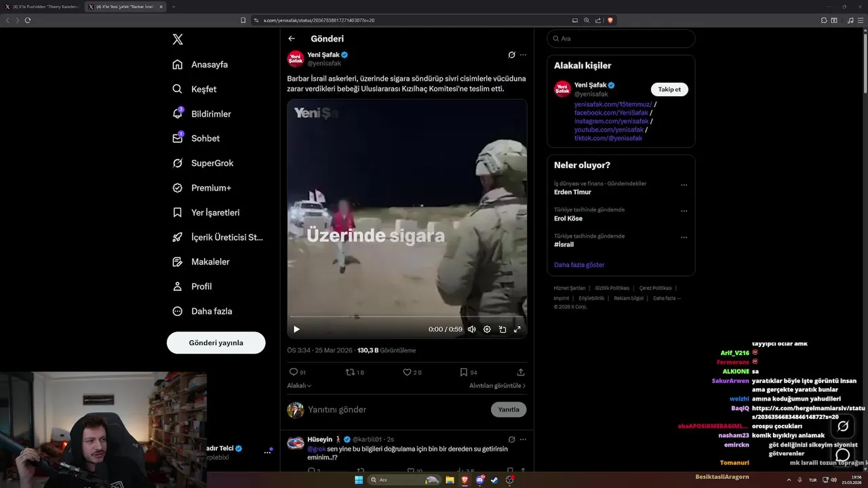Screen dimensions: 868x488
Task: Open İçerik Üreticisi Stüdyosu item
Action: point(218,237)
